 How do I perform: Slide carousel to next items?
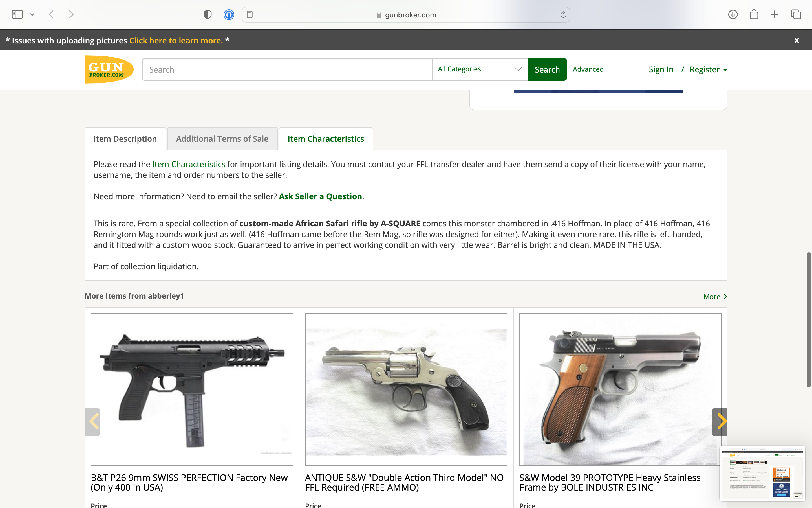coord(720,422)
